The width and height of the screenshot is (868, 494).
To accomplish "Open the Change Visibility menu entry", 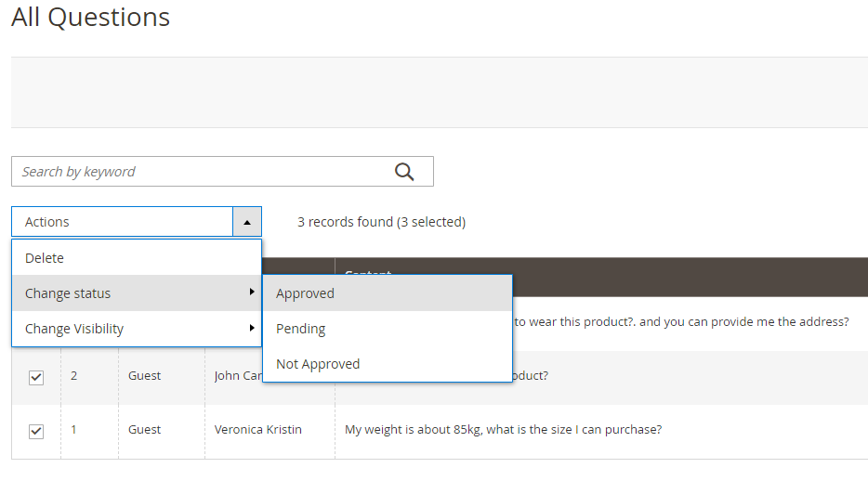I will [x=74, y=329].
